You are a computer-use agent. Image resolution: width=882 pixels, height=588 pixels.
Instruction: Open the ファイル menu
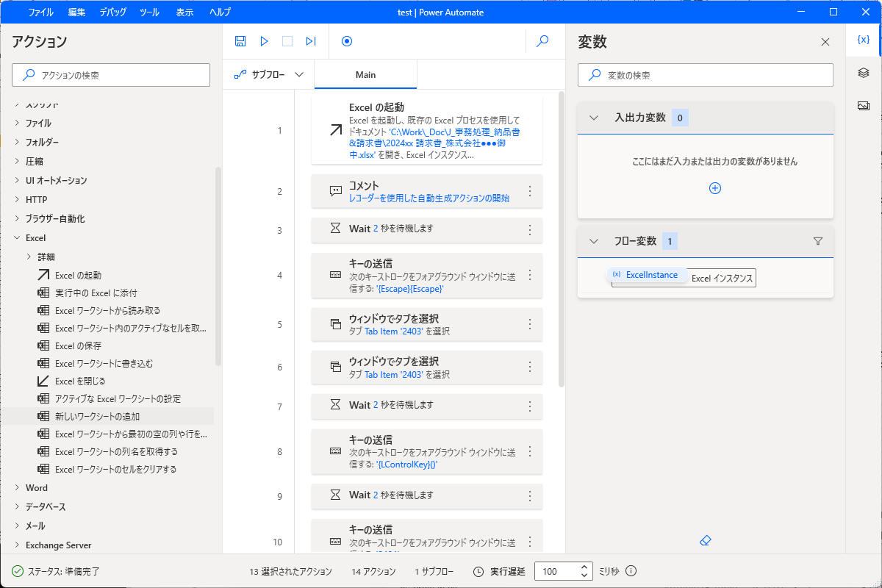tap(41, 12)
